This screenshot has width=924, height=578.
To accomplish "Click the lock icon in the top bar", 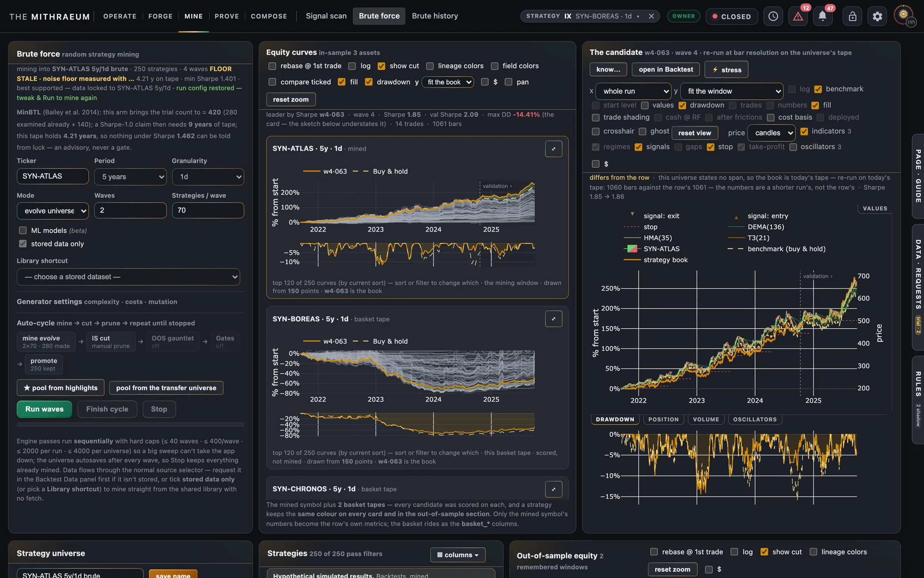I will [x=852, y=16].
